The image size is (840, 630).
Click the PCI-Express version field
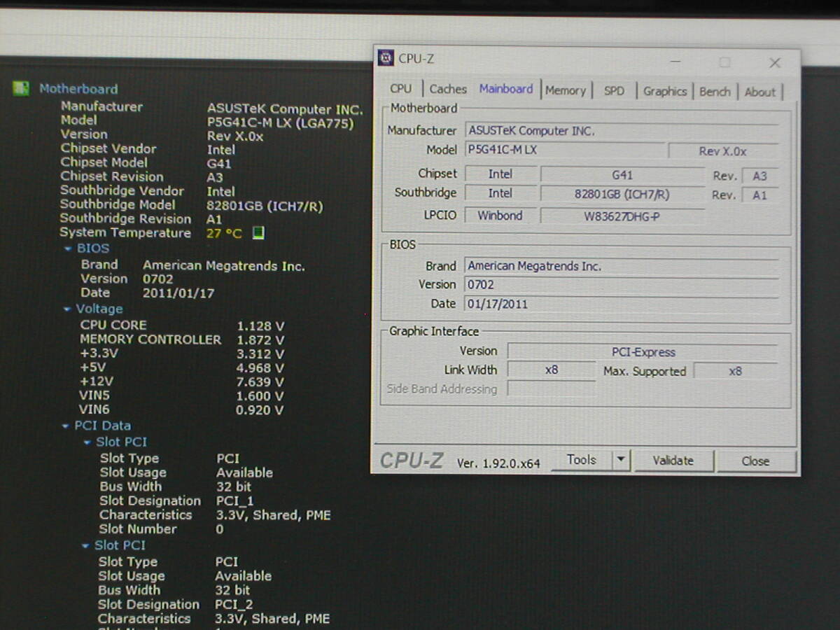pyautogui.click(x=643, y=352)
